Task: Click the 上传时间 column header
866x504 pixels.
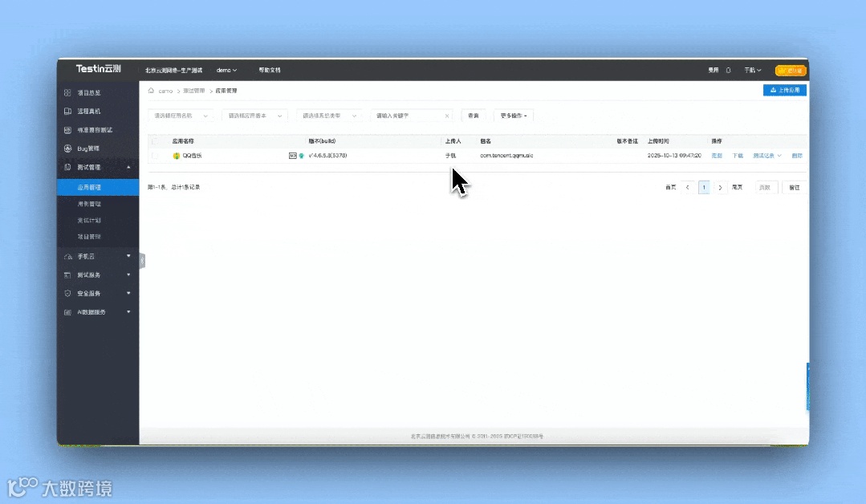Action: [658, 141]
